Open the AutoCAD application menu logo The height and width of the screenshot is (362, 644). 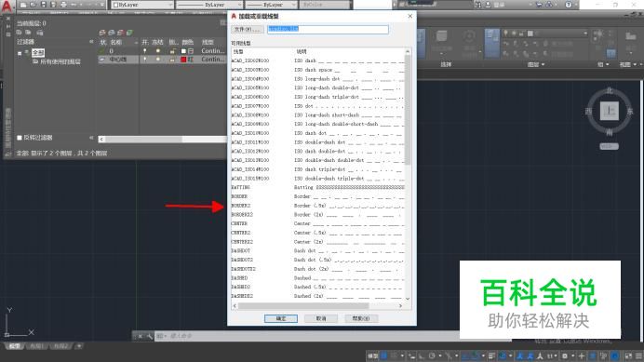(x=7, y=6)
